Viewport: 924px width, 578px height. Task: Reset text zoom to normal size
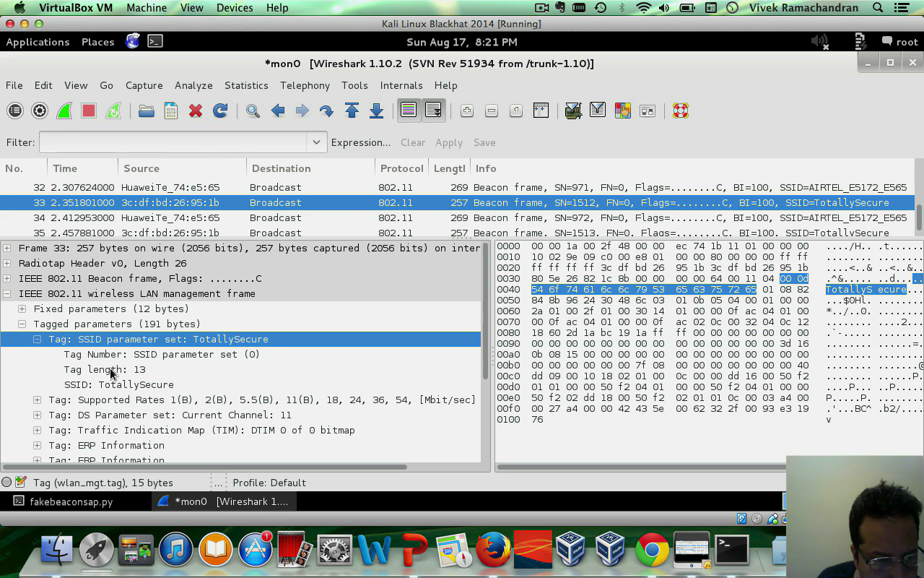[x=516, y=111]
